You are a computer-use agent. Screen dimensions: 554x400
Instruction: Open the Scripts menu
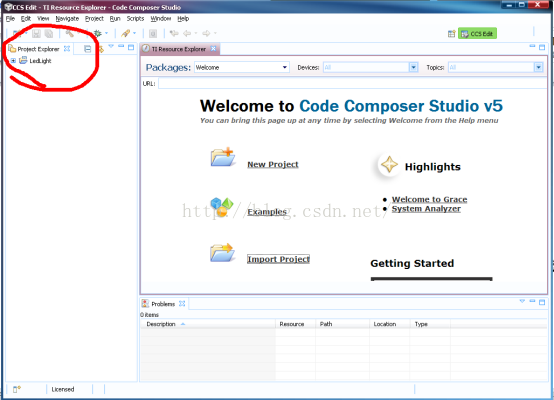[135, 18]
